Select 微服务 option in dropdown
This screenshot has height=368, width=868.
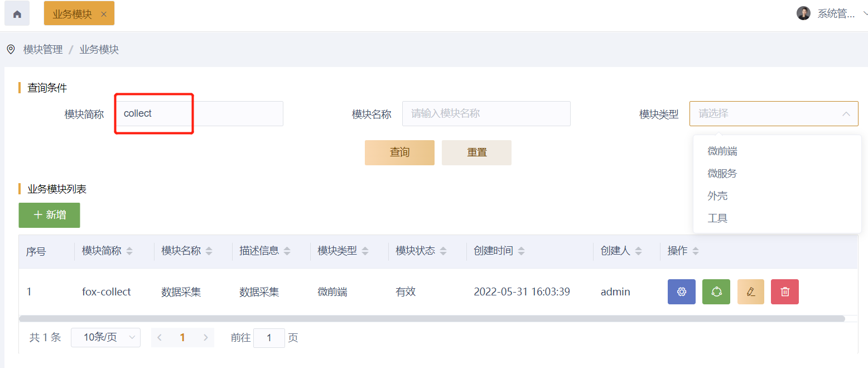722,174
